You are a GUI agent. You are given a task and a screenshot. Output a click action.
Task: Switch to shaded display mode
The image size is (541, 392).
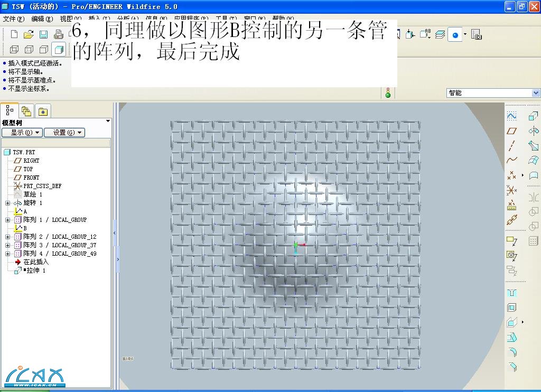pyautogui.click(x=59, y=49)
